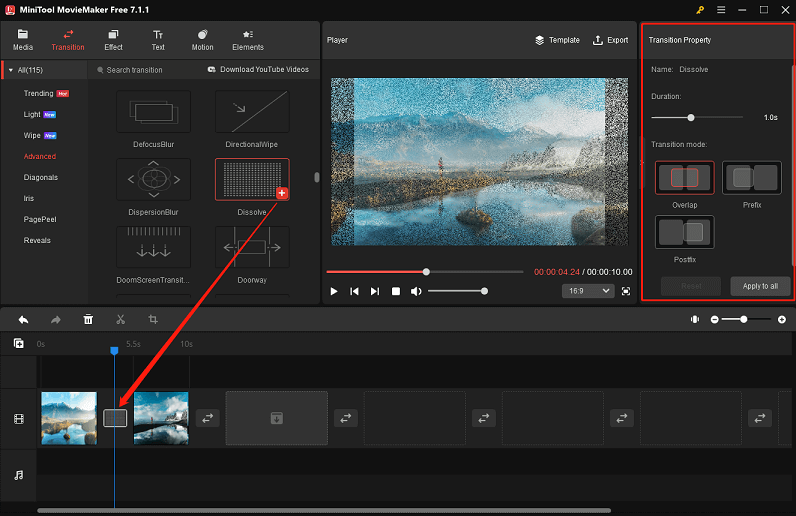Click the empty media drop placeholder
This screenshot has width=796, height=516.
click(277, 418)
